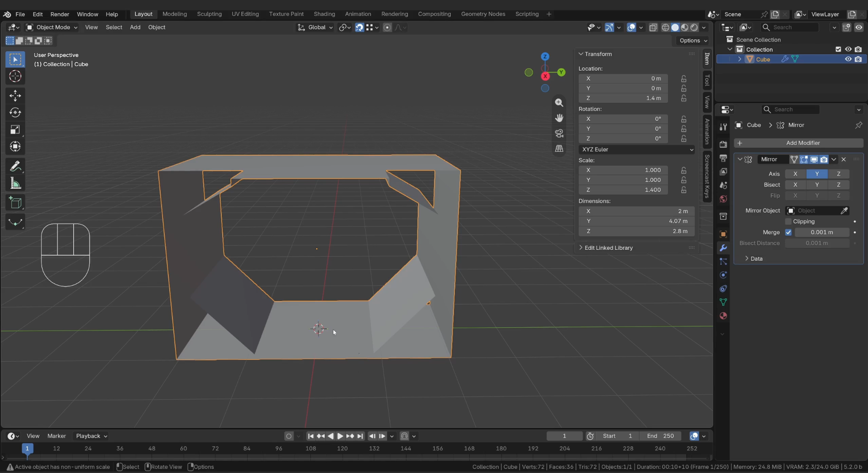Choose the Annotate pencil tool
868x473 pixels.
(x=15, y=166)
